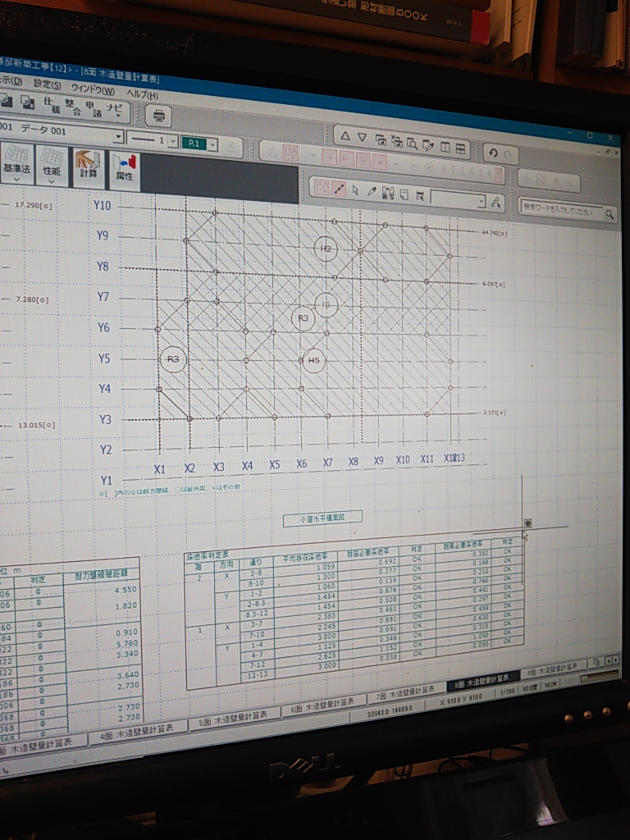This screenshot has width=630, height=840.
Task: Toggle the tiled window layout icon
Action: pyautogui.click(x=461, y=148)
